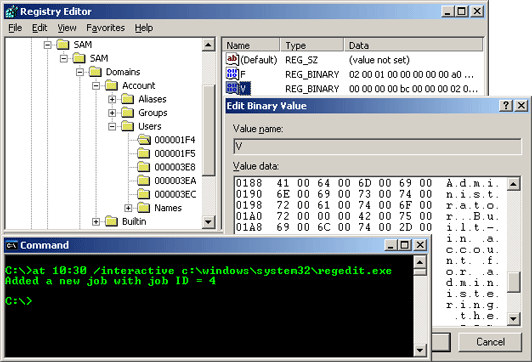Screen dimensions: 532x362
Task: Click the Domains folder icon
Action: coord(95,72)
